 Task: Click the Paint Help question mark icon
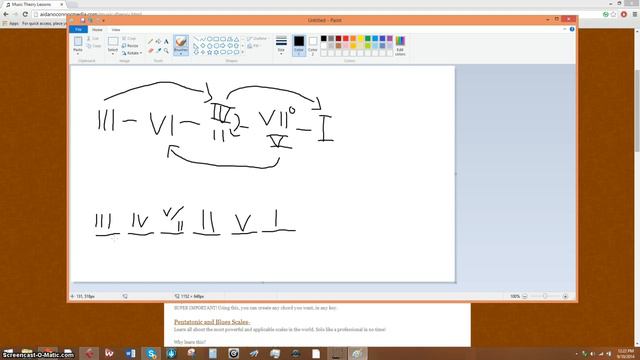point(572,29)
